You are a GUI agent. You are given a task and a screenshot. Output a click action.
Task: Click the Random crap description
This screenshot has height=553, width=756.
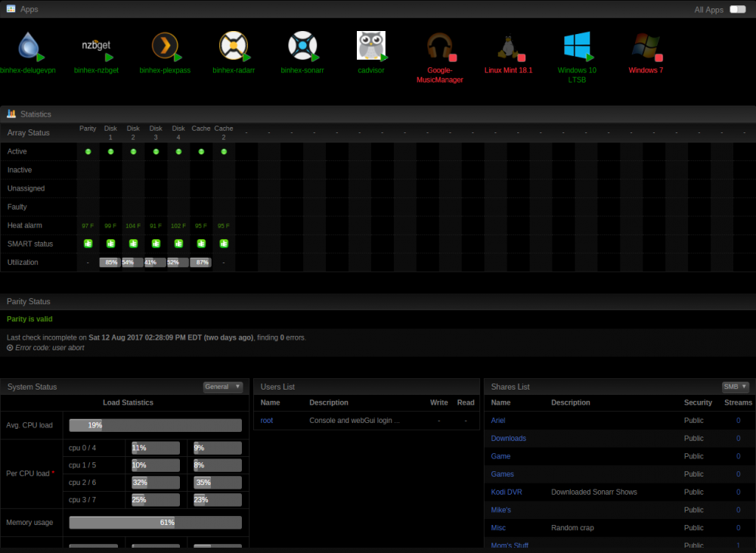[572, 527]
